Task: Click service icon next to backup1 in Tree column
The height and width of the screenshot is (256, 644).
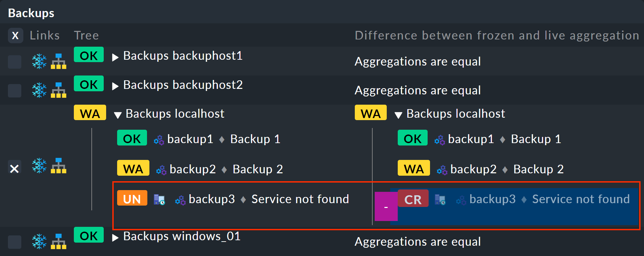Action: pos(159,140)
